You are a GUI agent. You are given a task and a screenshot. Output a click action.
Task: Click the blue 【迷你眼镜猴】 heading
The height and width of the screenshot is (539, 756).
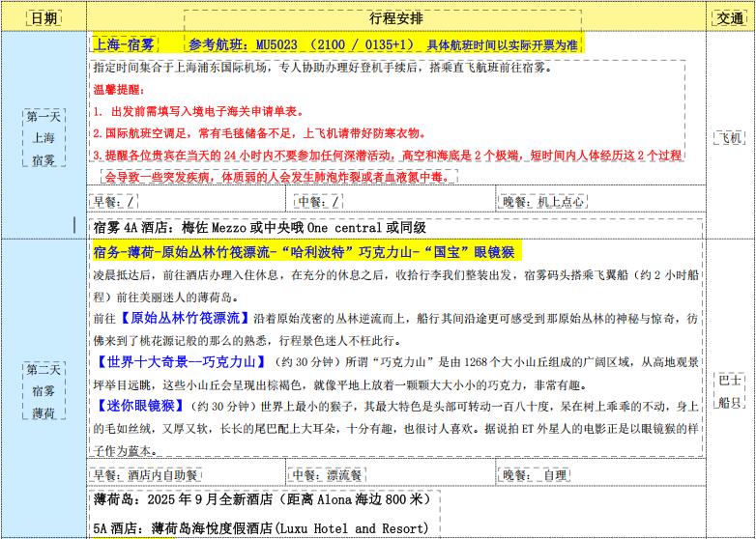[x=141, y=406]
